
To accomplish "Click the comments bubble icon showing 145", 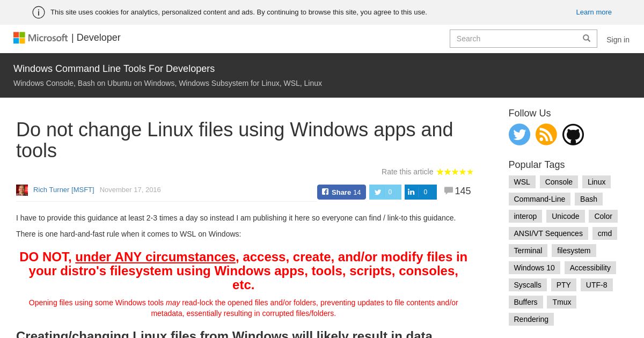I will tap(449, 190).
